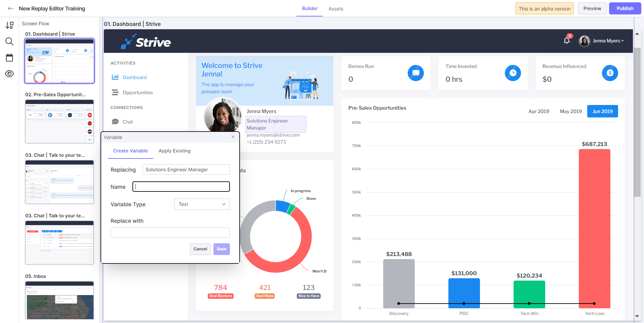Click the 784 deal blockers count
This screenshot has width=644, height=323.
pyautogui.click(x=220, y=288)
